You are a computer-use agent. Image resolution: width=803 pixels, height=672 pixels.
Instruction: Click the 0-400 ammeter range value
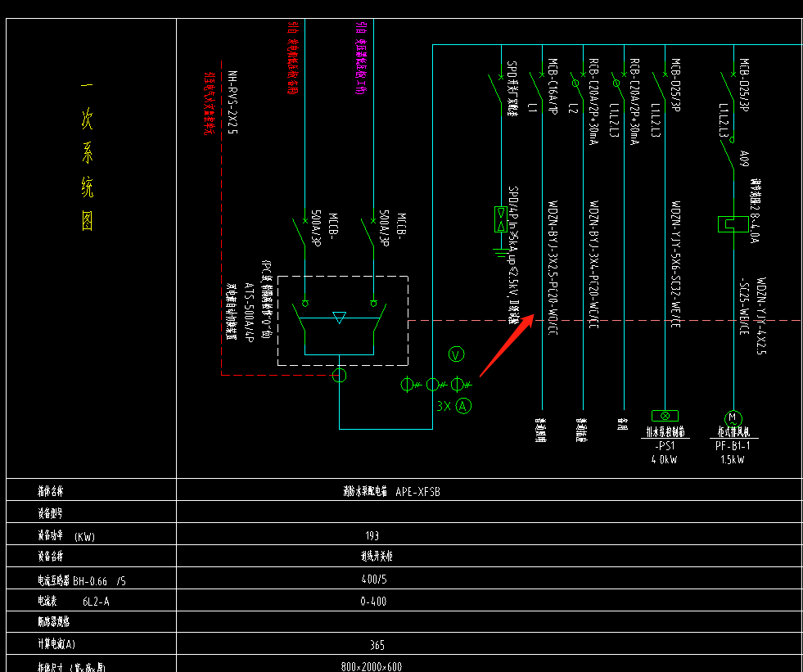373,602
